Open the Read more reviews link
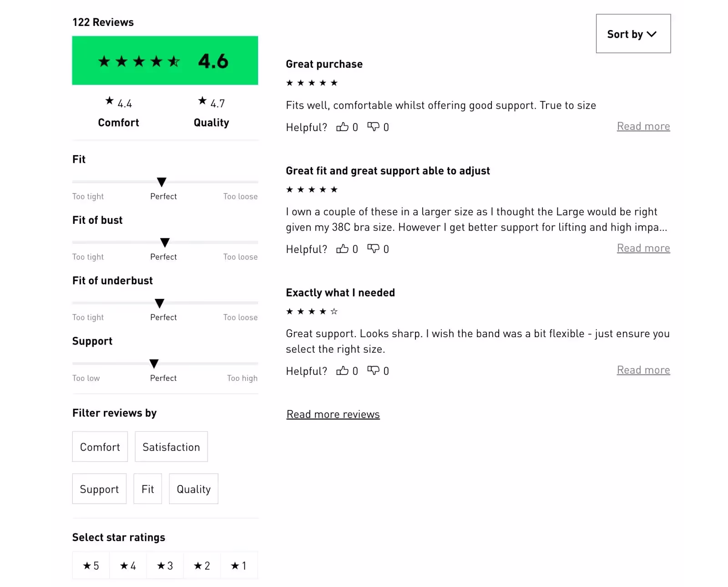The width and height of the screenshot is (728, 587). pos(333,415)
